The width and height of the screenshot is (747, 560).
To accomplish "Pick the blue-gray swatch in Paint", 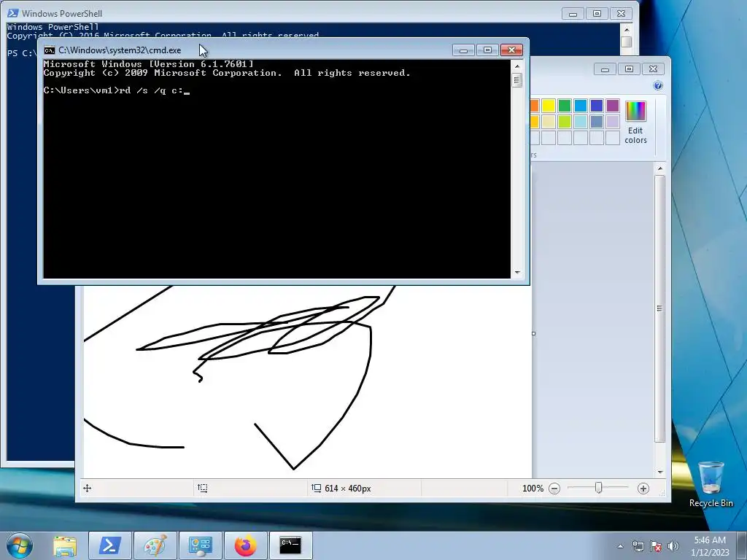I will (x=597, y=122).
